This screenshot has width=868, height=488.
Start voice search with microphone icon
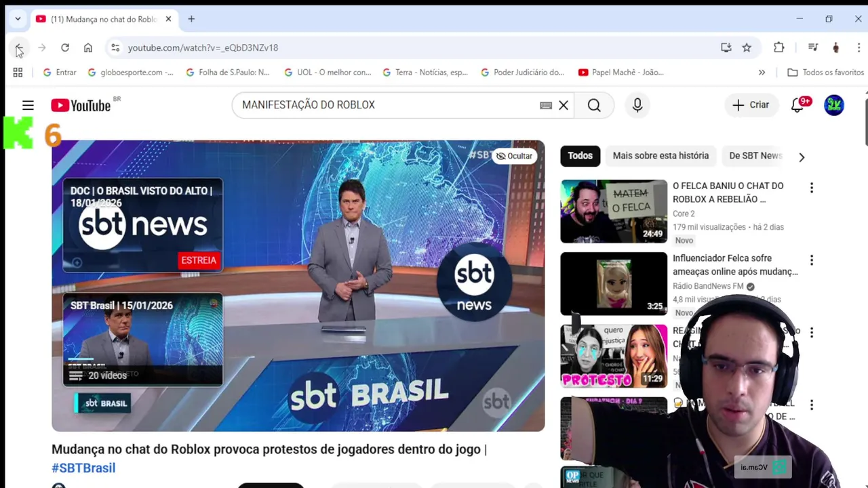coord(637,105)
